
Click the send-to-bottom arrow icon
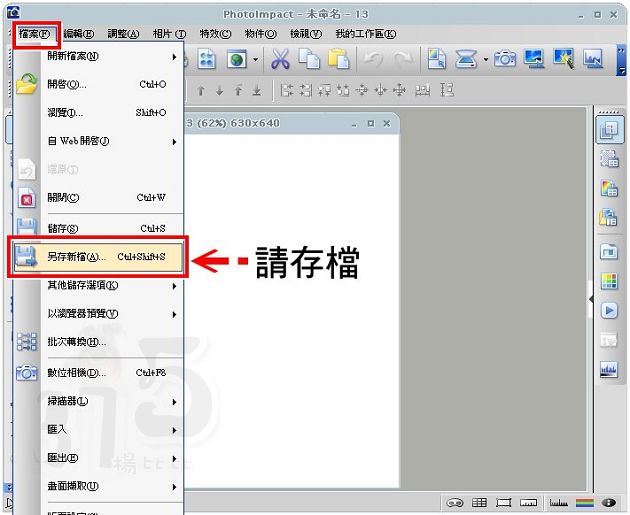click(x=257, y=91)
